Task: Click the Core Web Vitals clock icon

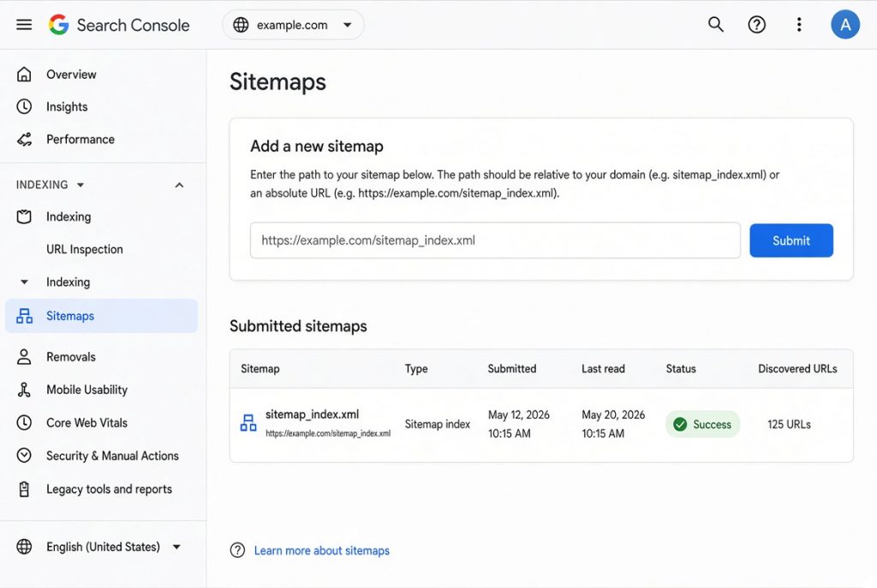Action: (x=24, y=423)
